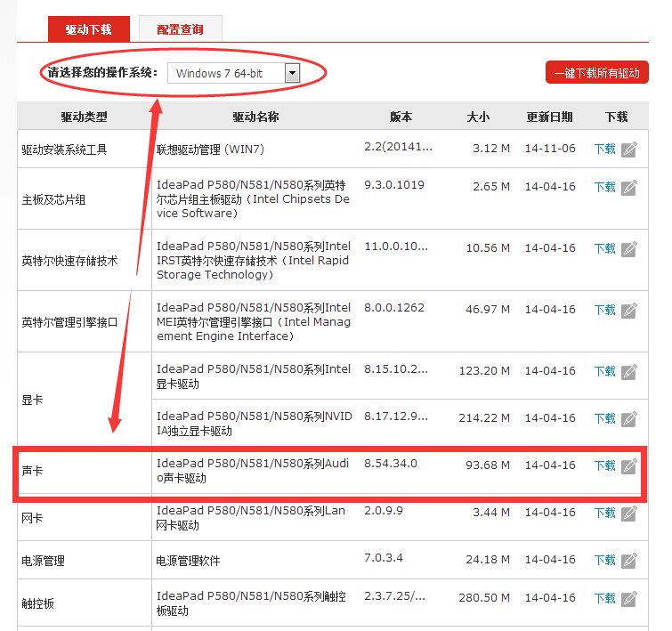Click edit icon in 英特尔快速存储技术 row
The image size is (672, 631).
click(628, 249)
